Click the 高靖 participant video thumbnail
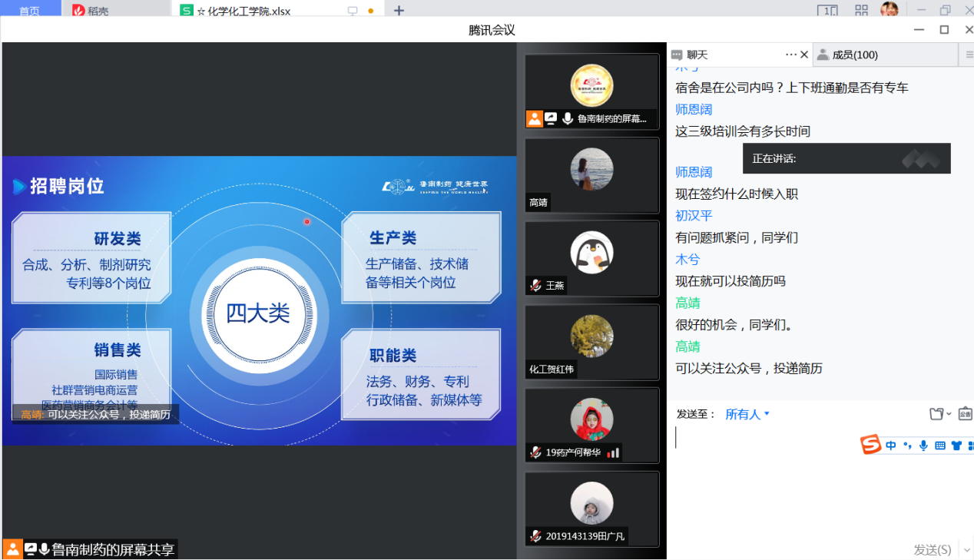Screen dimensions: 974x560 coord(591,175)
